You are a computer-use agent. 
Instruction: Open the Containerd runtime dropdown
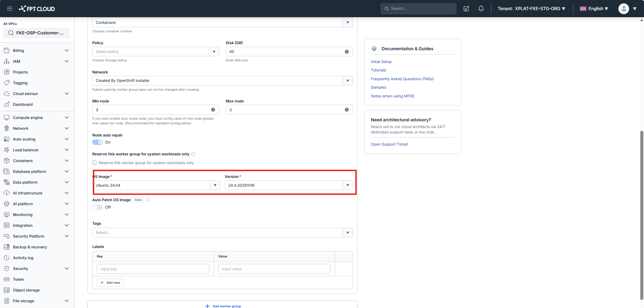tap(222, 23)
